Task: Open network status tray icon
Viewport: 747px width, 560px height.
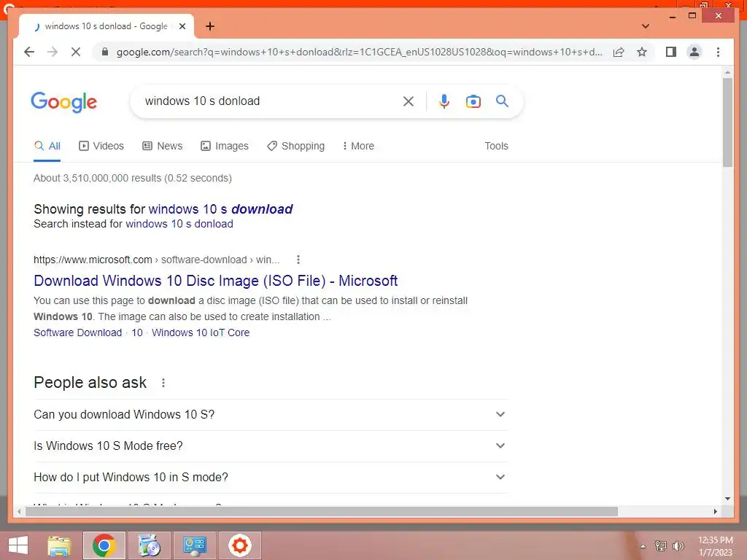Action: coord(661,546)
